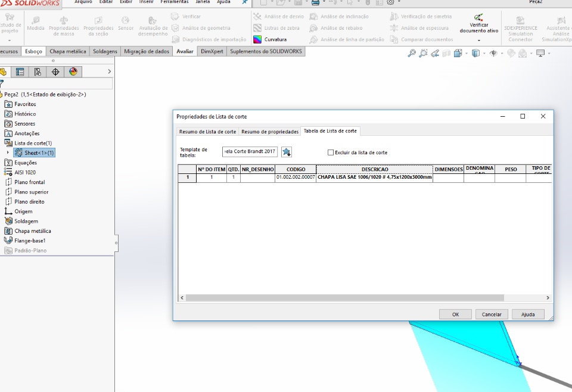Viewport: 572px width, 392px height.
Task: Click the Section view icon
Action: click(446, 54)
